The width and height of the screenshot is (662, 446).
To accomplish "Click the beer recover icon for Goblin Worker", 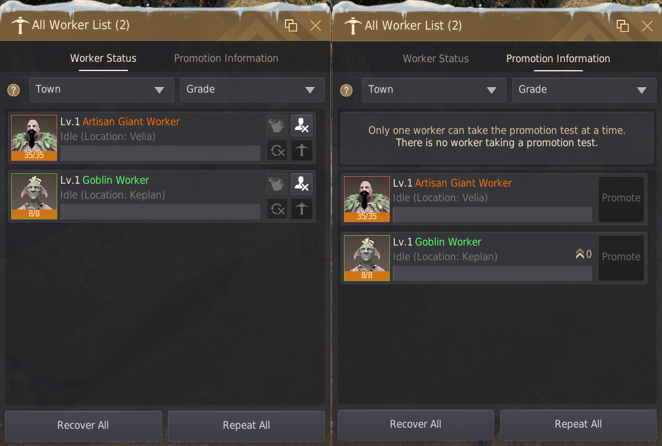I will (277, 184).
